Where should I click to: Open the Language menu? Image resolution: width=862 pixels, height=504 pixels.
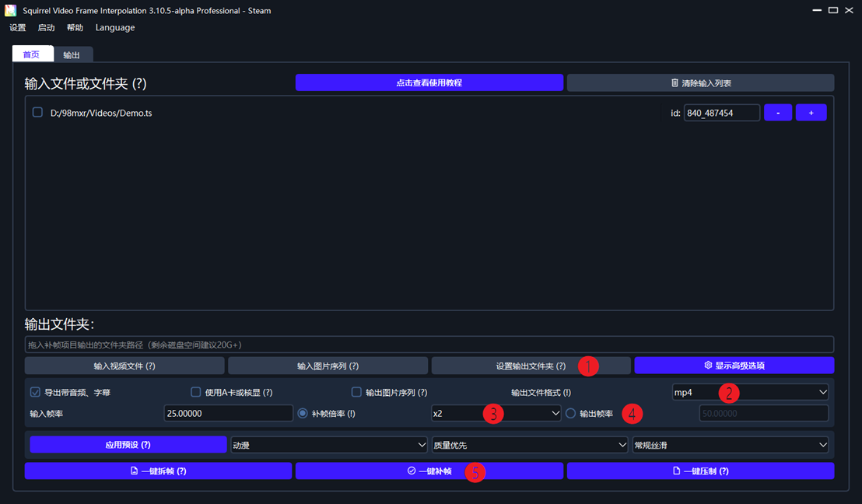tap(115, 27)
